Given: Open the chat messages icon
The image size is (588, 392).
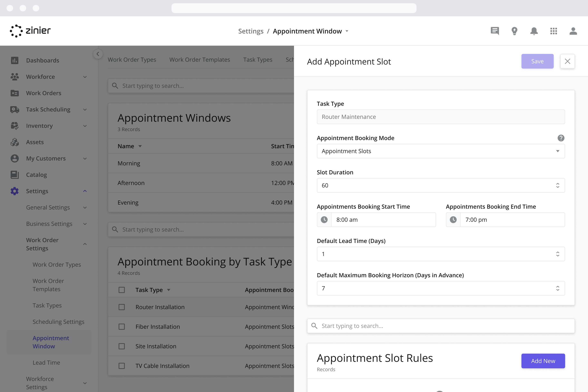Looking at the screenshot, I should 495,31.
